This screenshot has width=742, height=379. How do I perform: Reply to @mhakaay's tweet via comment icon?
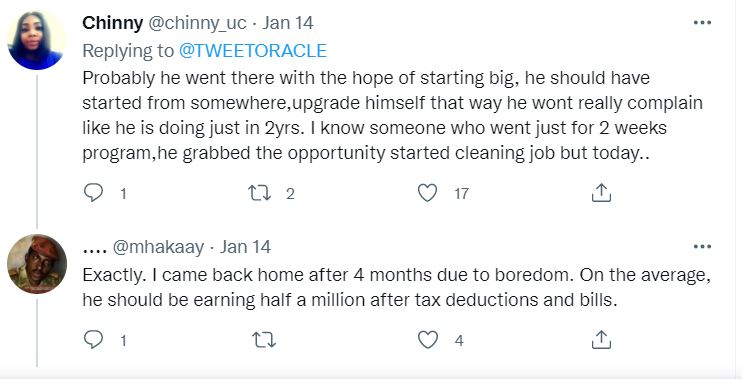[x=93, y=340]
